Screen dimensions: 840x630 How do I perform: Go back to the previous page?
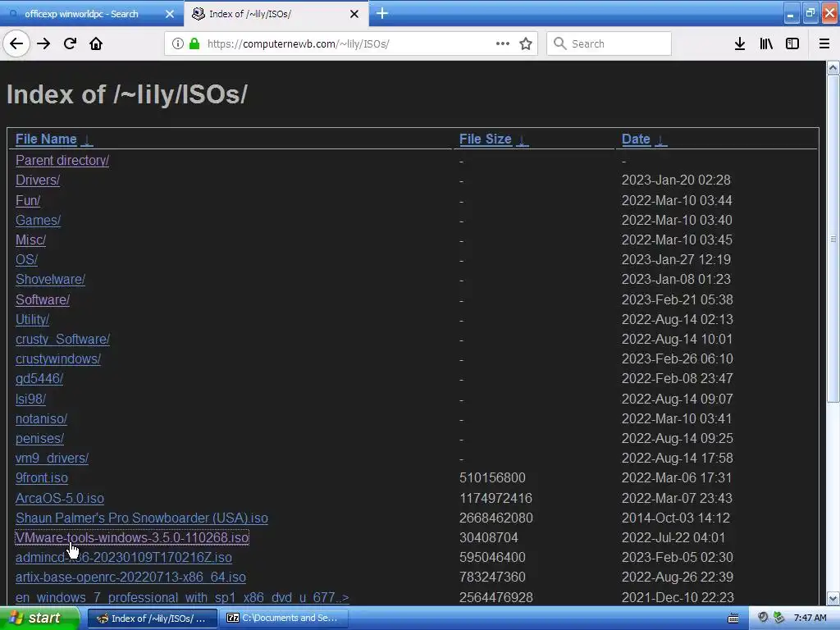[x=16, y=43]
